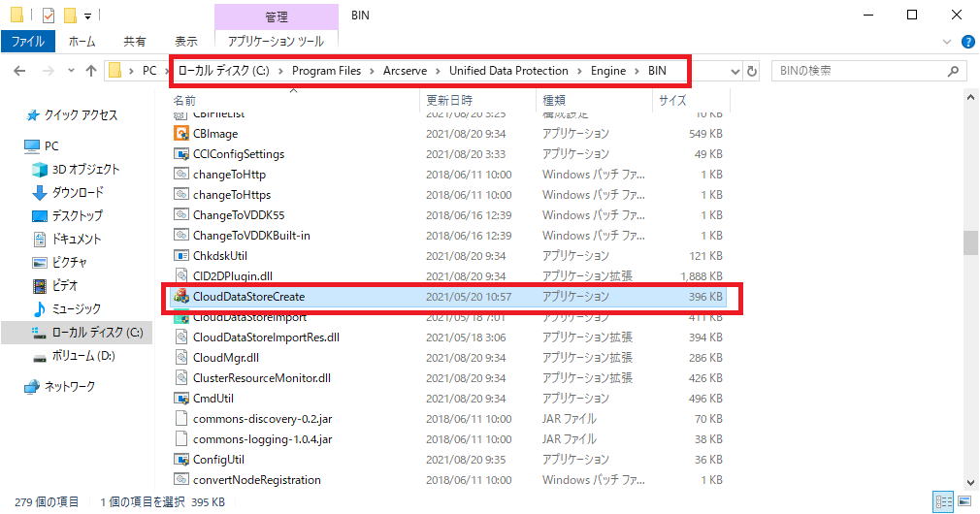Open the 表示 ribbon tab
This screenshot has height=514, width=980.
pos(185,42)
